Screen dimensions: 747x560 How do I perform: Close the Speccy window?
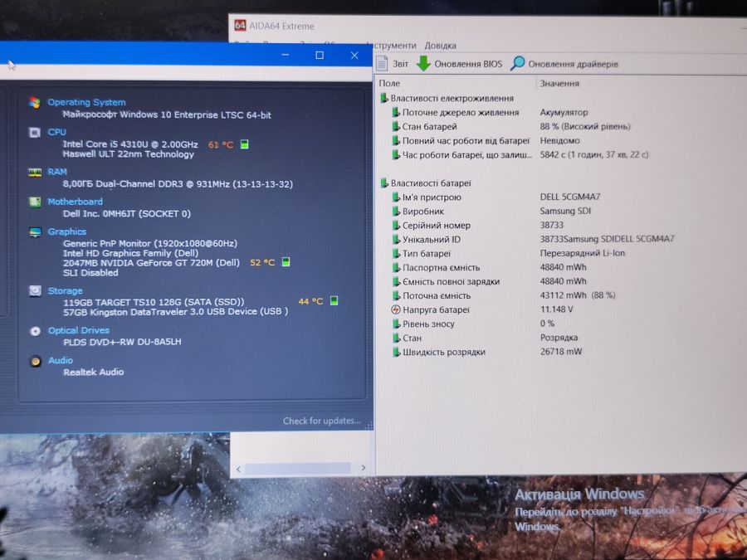click(354, 56)
